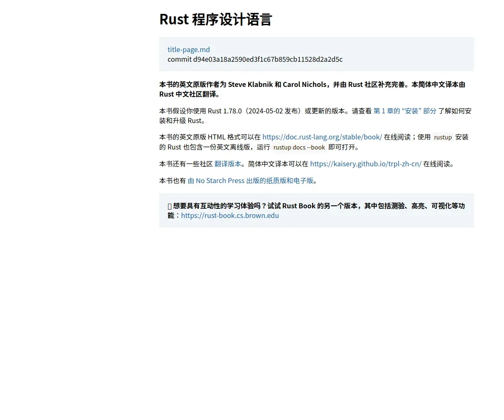This screenshot has height=420, width=504.
Task: Click the text "简体中文译本可以在"
Action: point(278,164)
